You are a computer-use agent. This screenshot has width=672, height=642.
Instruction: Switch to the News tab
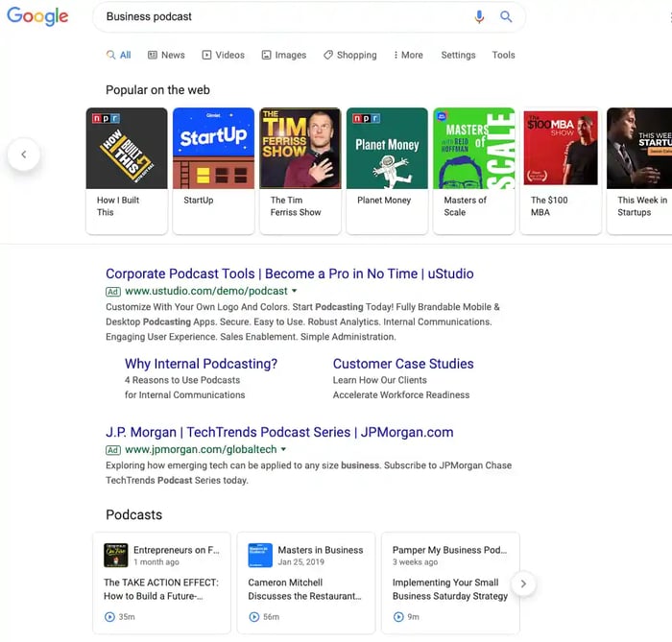point(166,55)
